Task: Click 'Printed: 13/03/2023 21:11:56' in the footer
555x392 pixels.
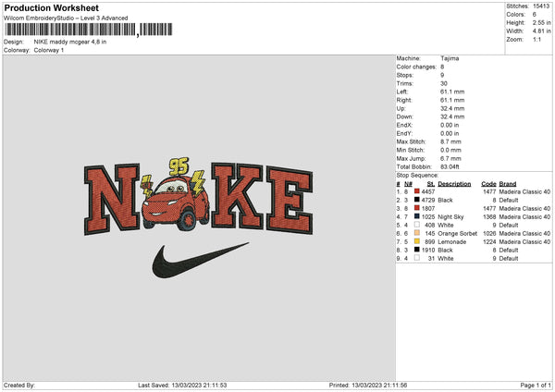Action: 368,386
